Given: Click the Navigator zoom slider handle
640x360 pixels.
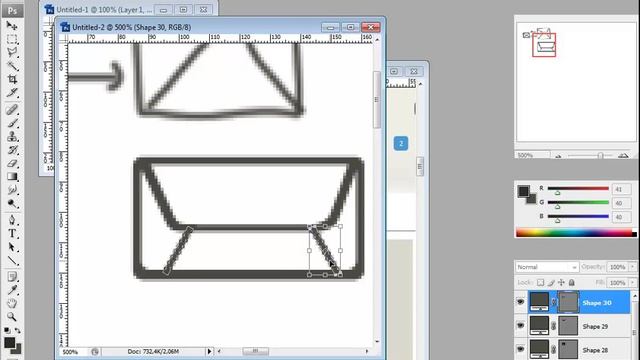Looking at the screenshot, I should (600, 156).
